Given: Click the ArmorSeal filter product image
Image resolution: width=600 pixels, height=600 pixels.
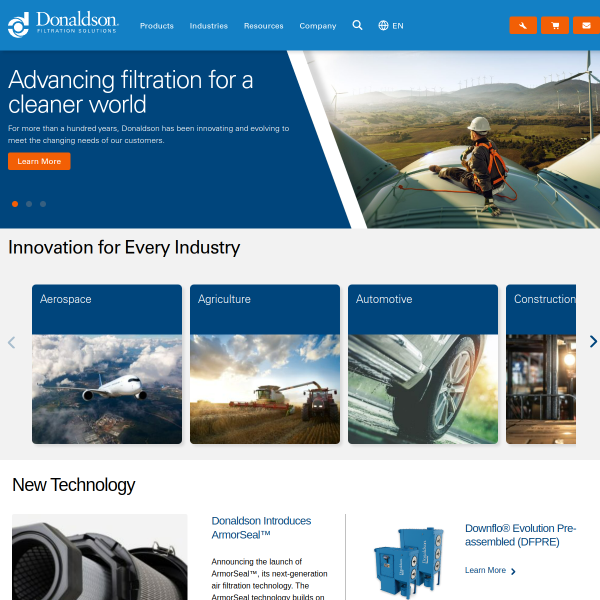Looking at the screenshot, I should click(x=99, y=557).
